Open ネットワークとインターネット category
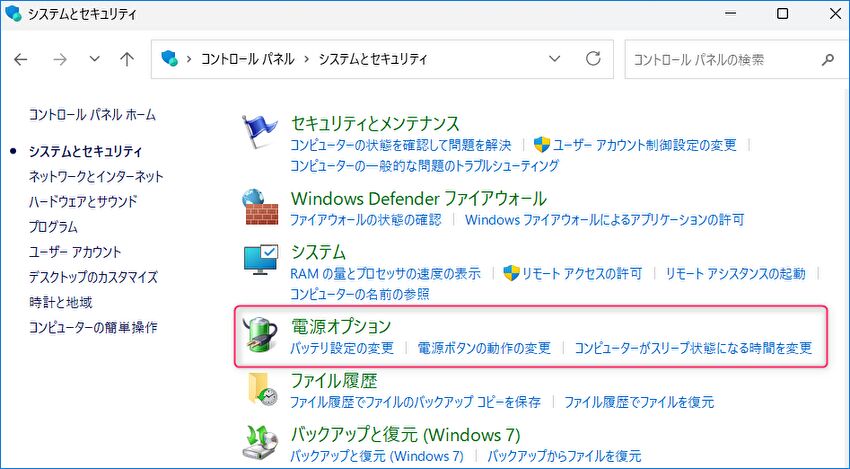The width and height of the screenshot is (850, 469). pyautogui.click(x=96, y=176)
